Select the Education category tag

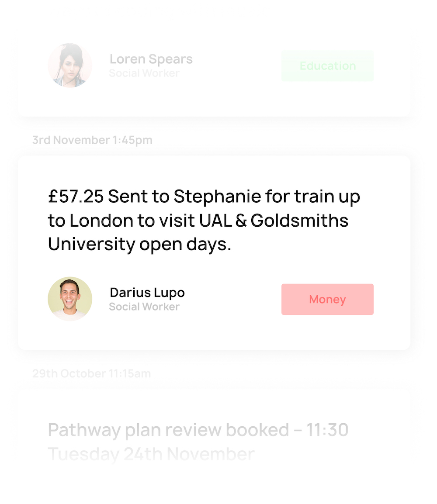tap(327, 66)
